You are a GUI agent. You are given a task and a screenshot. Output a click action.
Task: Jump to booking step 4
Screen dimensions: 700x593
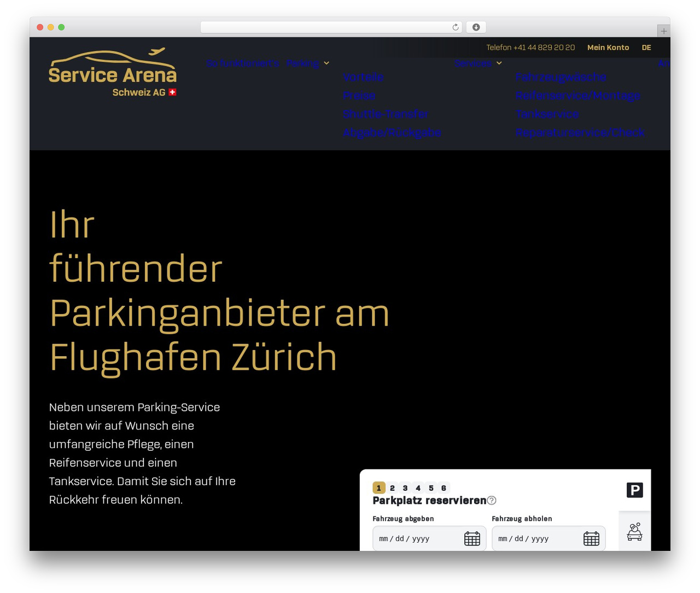point(418,488)
